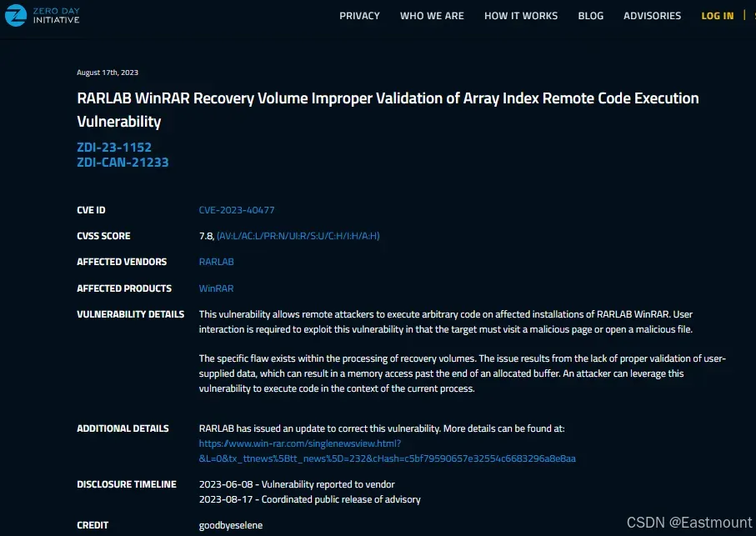The height and width of the screenshot is (536, 756).
Task: Go to HOW IT WORKS
Action: [521, 16]
